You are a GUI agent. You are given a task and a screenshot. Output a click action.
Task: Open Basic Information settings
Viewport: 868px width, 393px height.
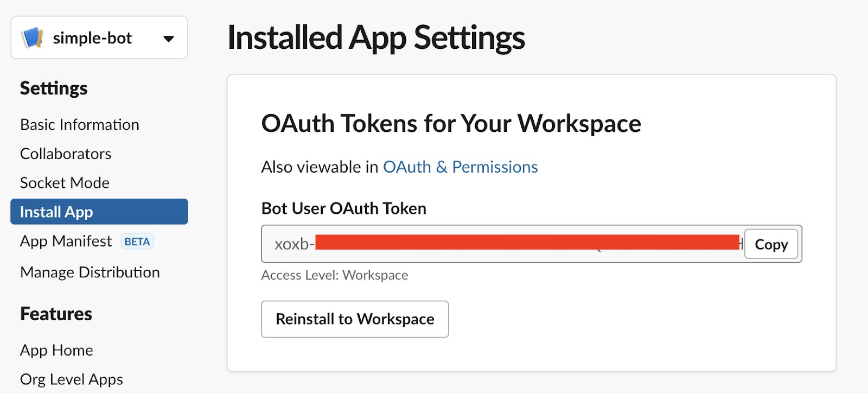(80, 125)
